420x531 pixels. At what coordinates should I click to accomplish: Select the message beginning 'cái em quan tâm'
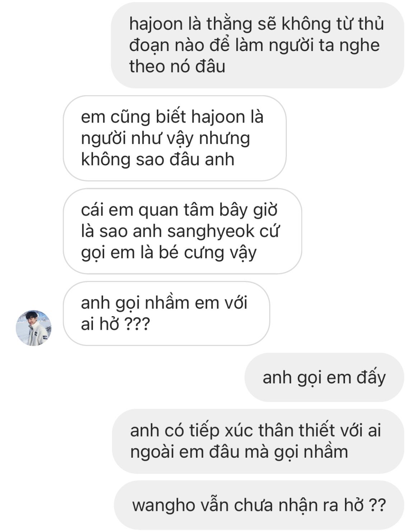pyautogui.click(x=182, y=231)
